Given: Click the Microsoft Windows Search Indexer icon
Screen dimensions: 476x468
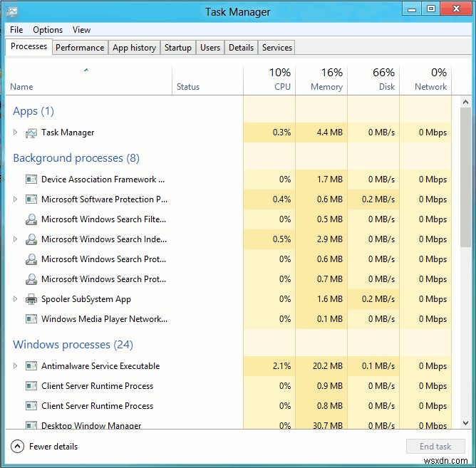Looking at the screenshot, I should tap(31, 239).
